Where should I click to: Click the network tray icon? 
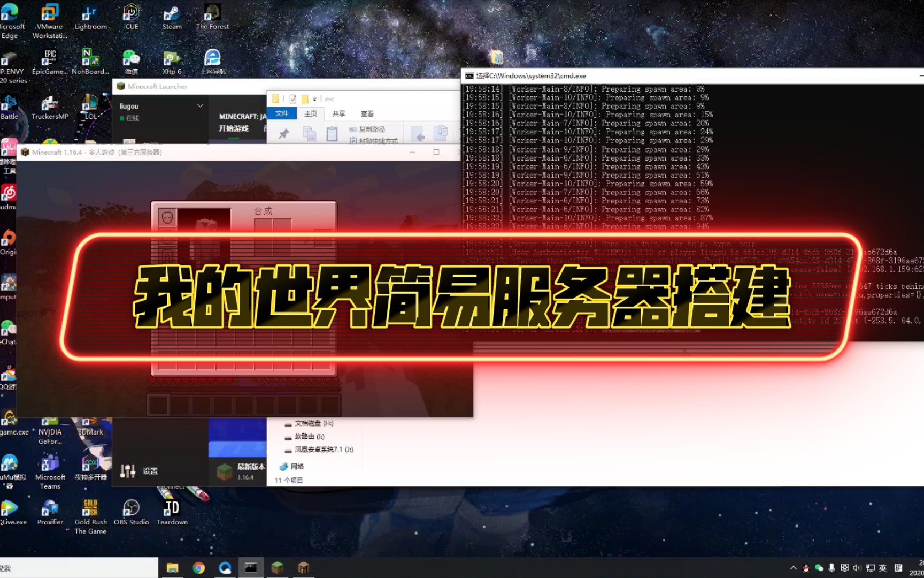coord(870,568)
